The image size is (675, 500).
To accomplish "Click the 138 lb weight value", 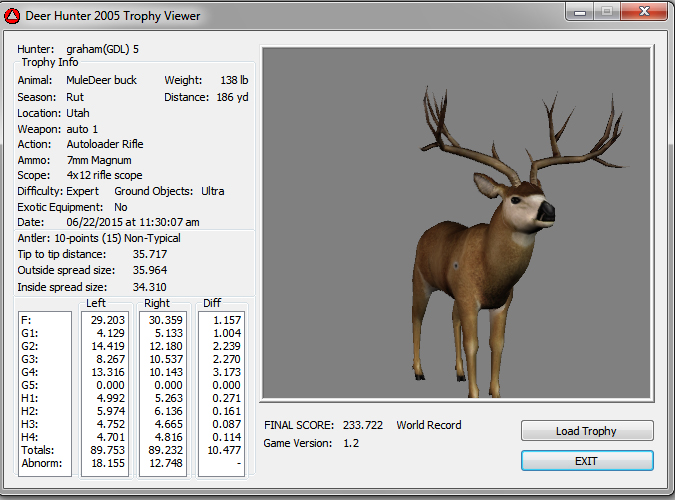I will (234, 80).
